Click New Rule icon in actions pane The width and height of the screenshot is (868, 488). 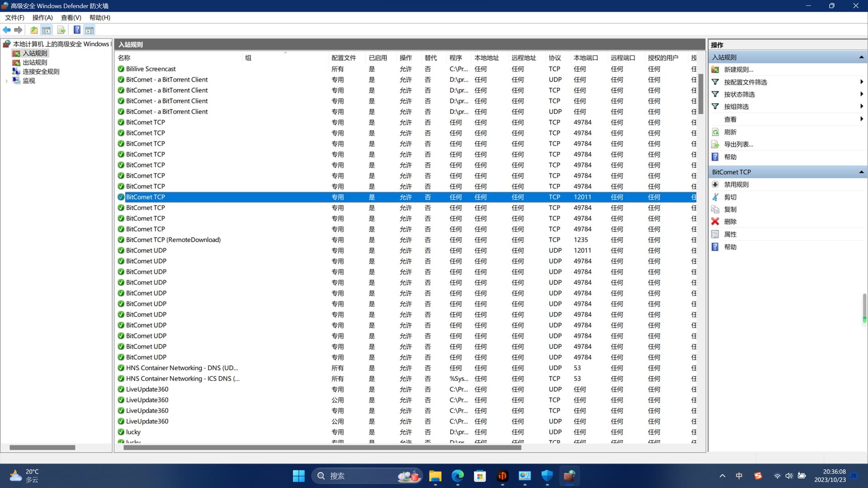[x=715, y=70]
